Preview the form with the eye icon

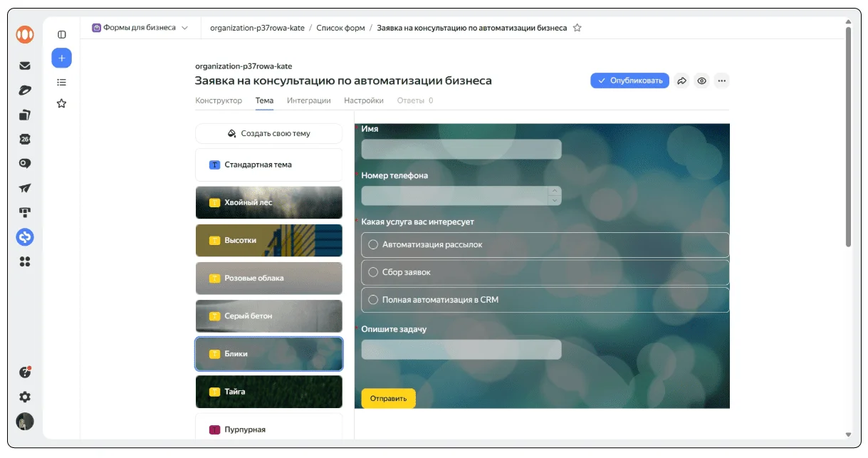tap(702, 80)
